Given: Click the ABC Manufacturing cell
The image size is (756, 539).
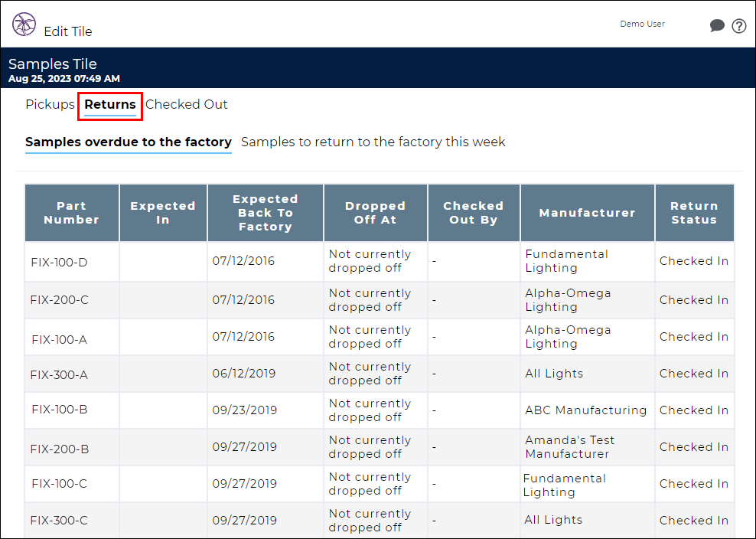Looking at the screenshot, I should [x=586, y=410].
